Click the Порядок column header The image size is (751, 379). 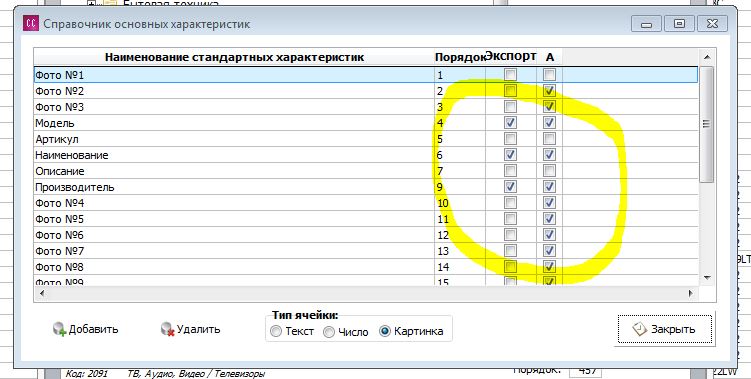460,57
